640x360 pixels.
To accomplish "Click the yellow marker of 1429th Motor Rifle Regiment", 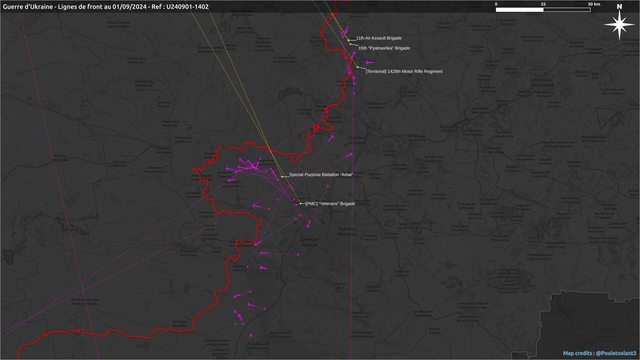I will point(357,67).
